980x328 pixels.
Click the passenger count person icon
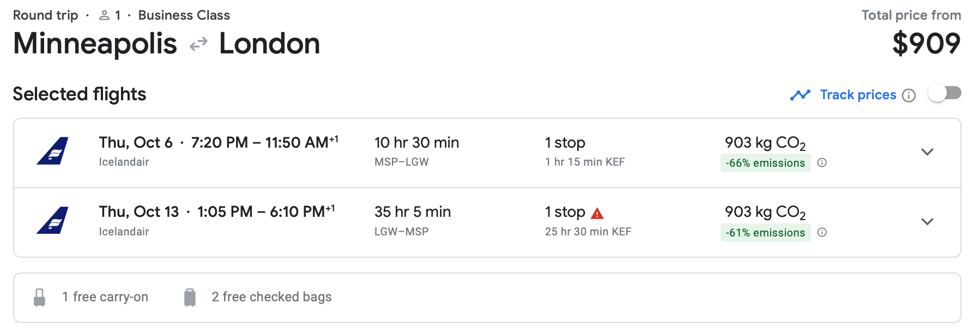click(x=104, y=15)
